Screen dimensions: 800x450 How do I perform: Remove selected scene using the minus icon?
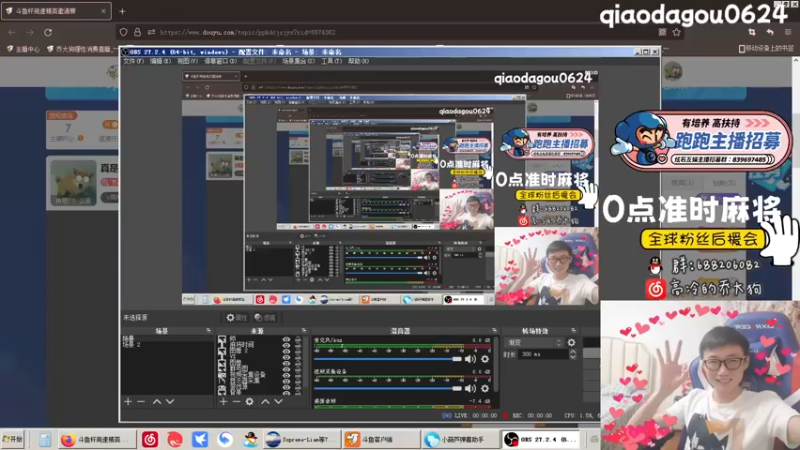[141, 402]
